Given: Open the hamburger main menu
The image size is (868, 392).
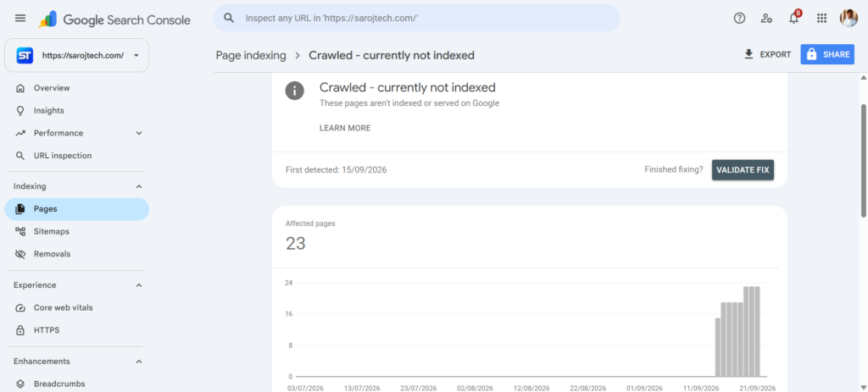Looking at the screenshot, I should point(20,19).
